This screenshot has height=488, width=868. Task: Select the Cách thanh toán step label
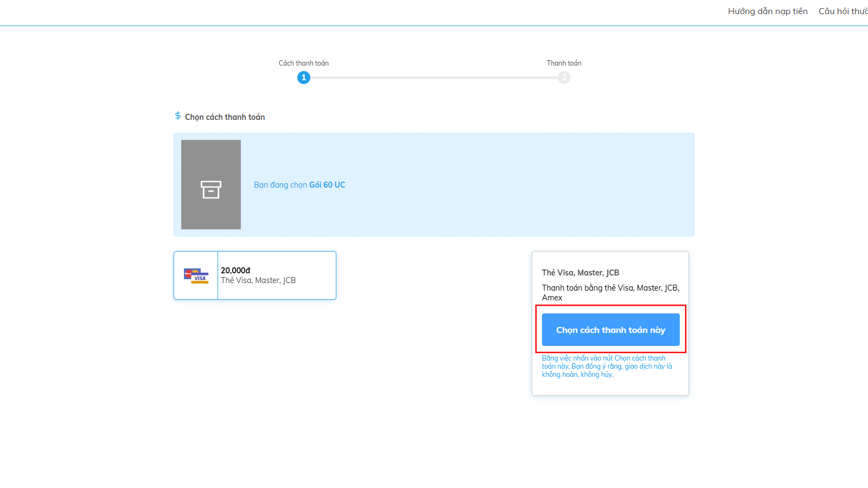[304, 63]
